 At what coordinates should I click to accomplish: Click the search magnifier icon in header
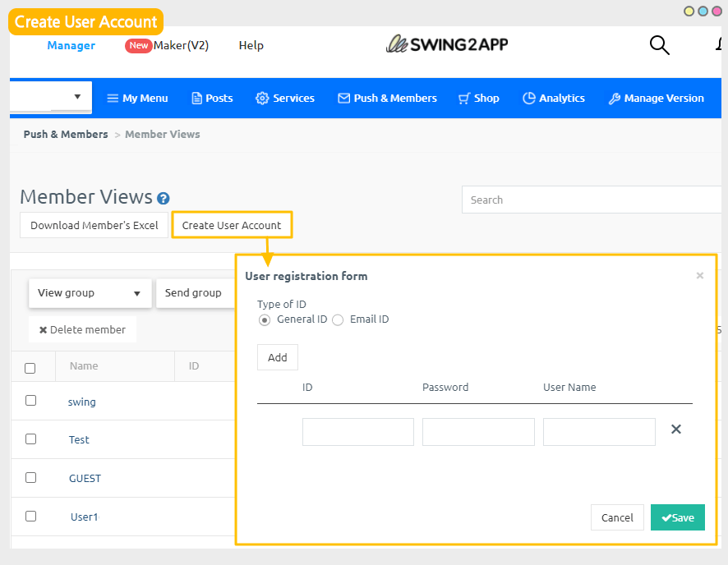(x=659, y=45)
